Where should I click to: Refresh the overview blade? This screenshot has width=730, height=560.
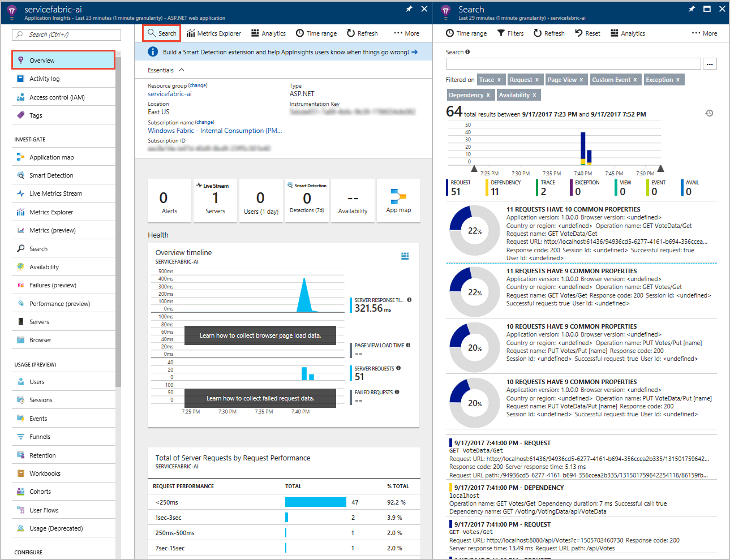[362, 33]
